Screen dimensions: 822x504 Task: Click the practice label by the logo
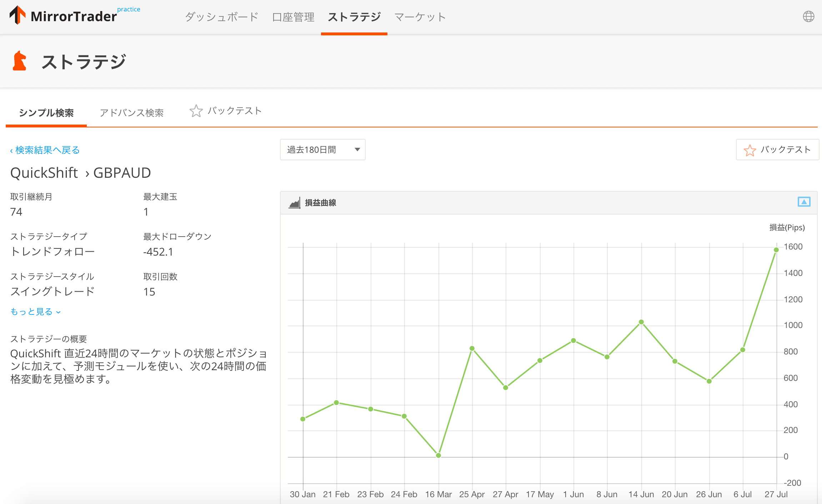(x=129, y=9)
